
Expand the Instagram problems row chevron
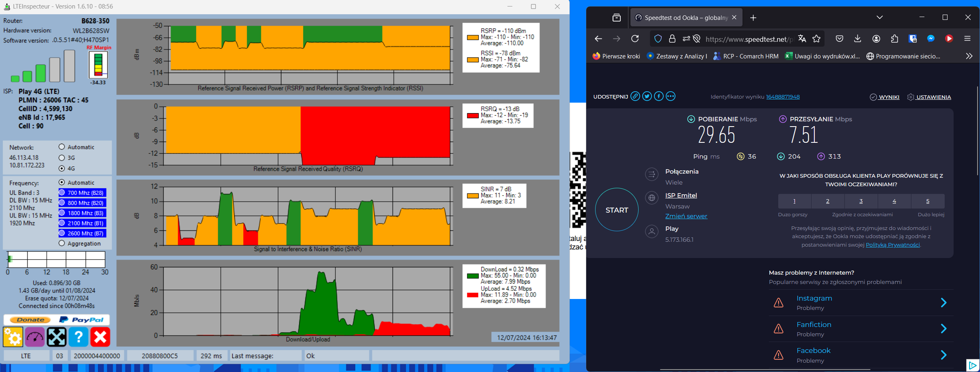(943, 303)
